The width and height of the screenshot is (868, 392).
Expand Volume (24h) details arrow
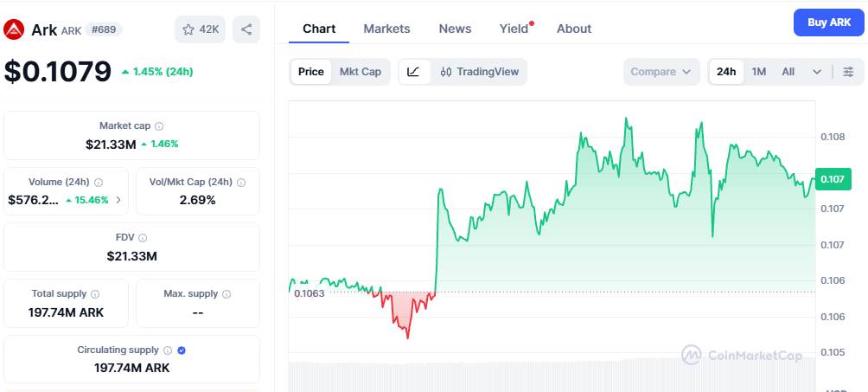[x=118, y=200]
